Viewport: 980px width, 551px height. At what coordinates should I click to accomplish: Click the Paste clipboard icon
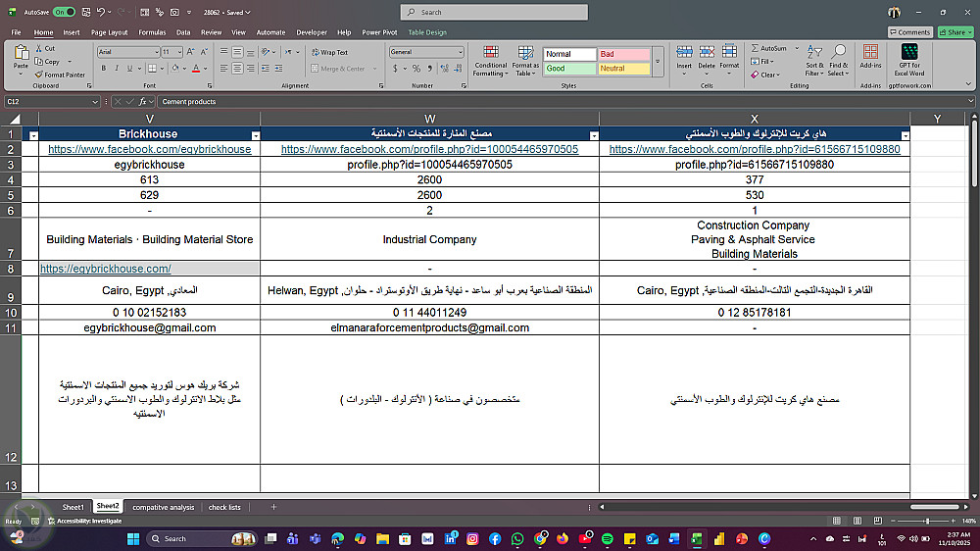21,53
